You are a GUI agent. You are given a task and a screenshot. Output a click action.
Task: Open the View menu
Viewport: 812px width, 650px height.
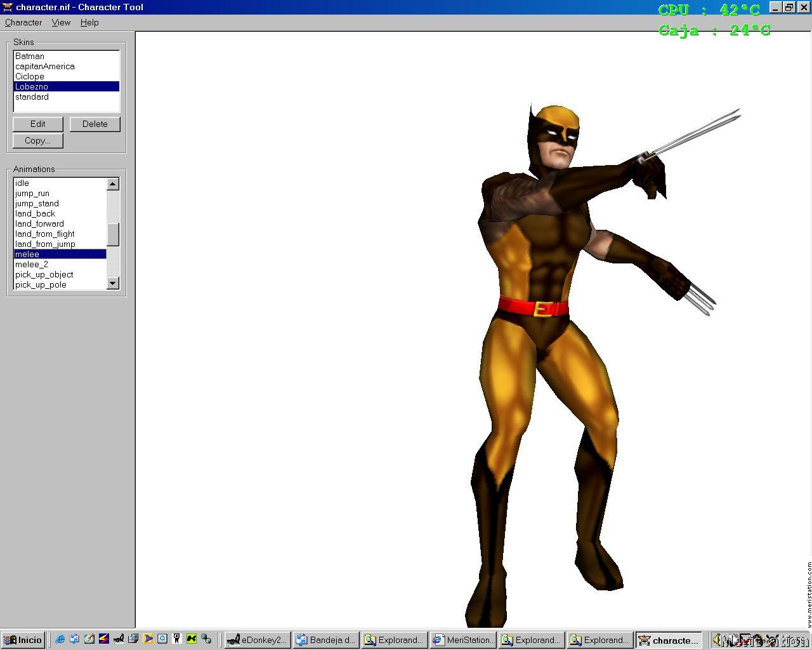[61, 22]
